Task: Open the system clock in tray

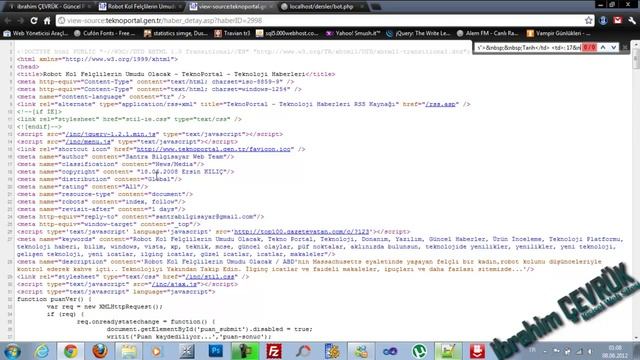Action: tap(615, 351)
